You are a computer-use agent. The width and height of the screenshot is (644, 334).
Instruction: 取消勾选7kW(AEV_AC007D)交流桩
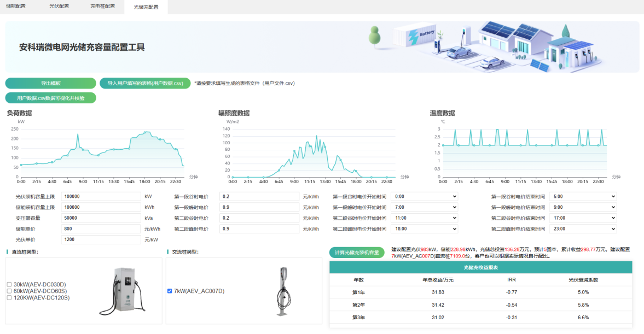170,291
